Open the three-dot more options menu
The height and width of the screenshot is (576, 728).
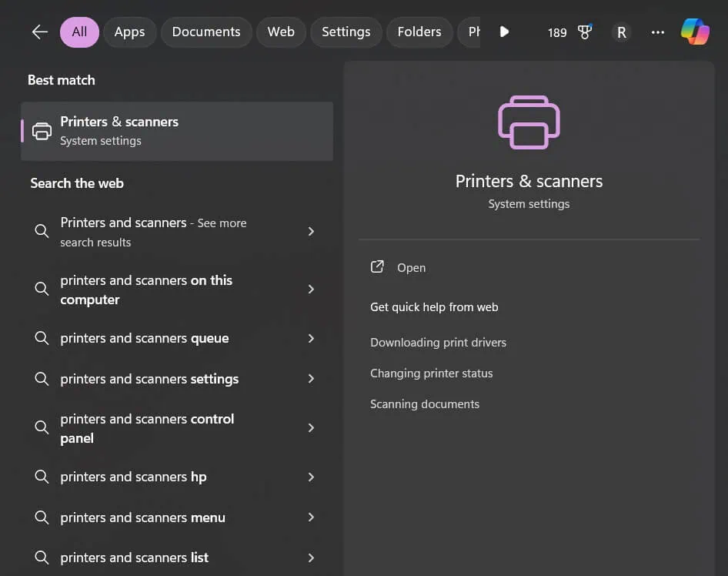[657, 32]
